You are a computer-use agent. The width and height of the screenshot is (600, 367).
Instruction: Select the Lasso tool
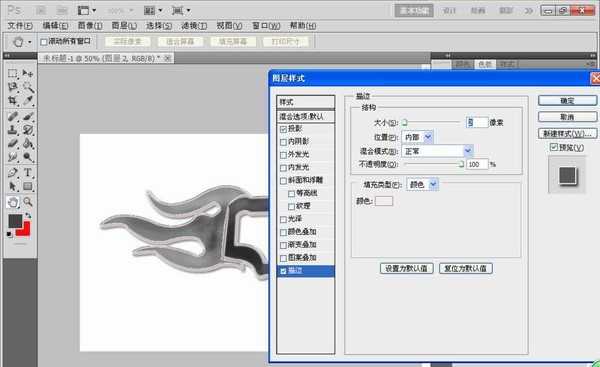[x=13, y=87]
